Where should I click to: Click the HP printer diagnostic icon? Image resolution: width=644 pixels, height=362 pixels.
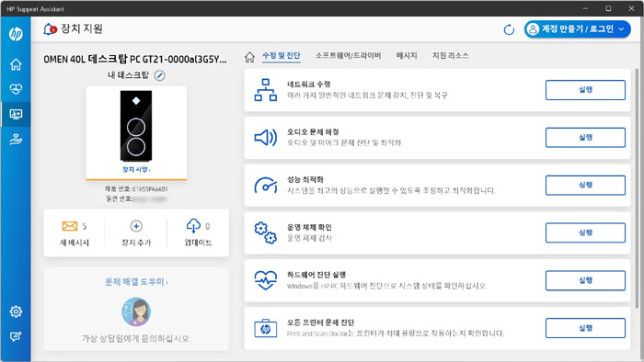click(265, 328)
